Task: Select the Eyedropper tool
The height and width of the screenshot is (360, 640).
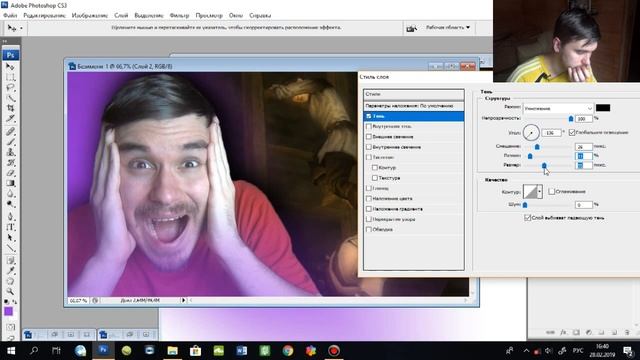Action: coord(10,271)
